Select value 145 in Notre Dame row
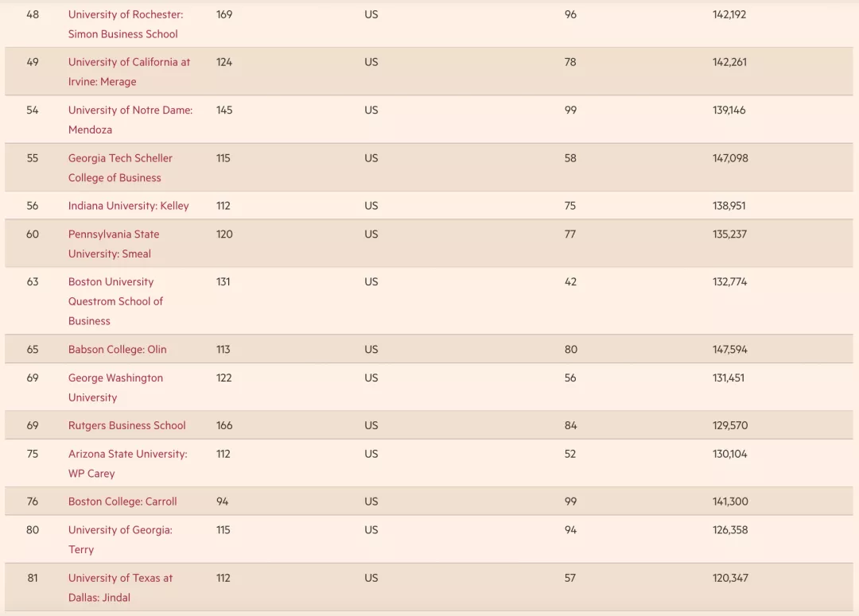Screen dimensions: 859x616 (x=224, y=110)
